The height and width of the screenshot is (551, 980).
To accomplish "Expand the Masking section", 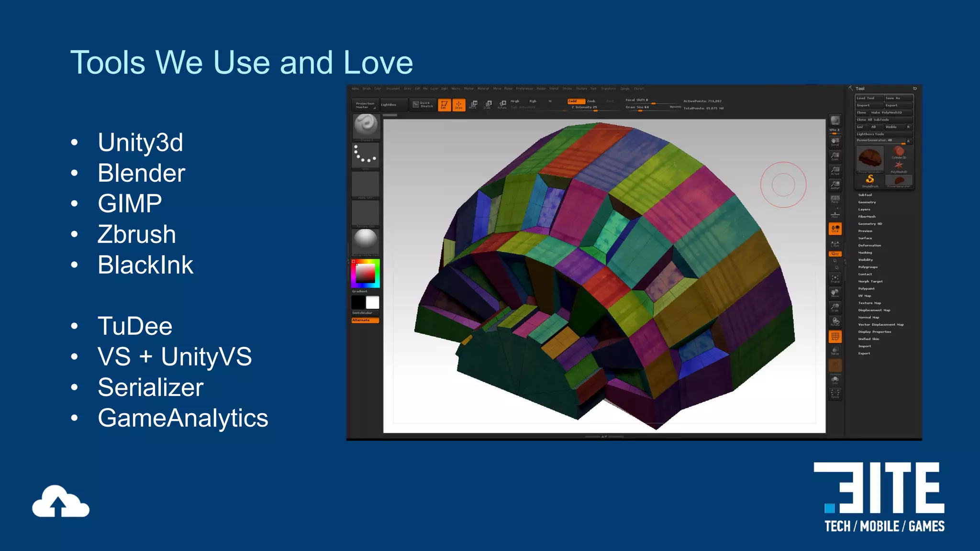I will pyautogui.click(x=865, y=253).
